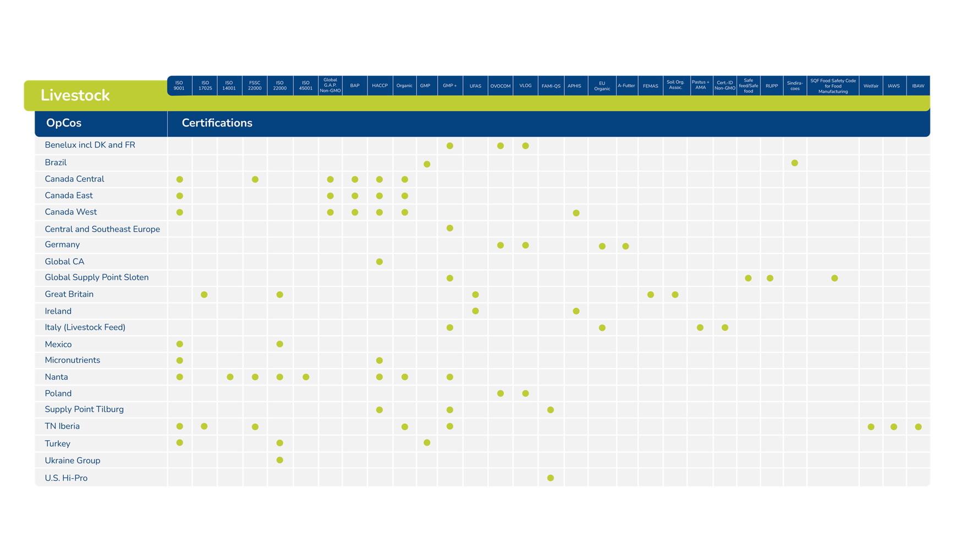Click the Central and Southeast Europe label
This screenshot has width=962, height=560.
102,229
